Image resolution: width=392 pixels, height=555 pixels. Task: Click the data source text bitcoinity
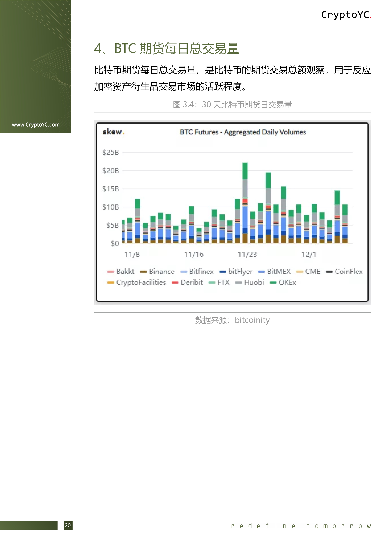point(252,320)
